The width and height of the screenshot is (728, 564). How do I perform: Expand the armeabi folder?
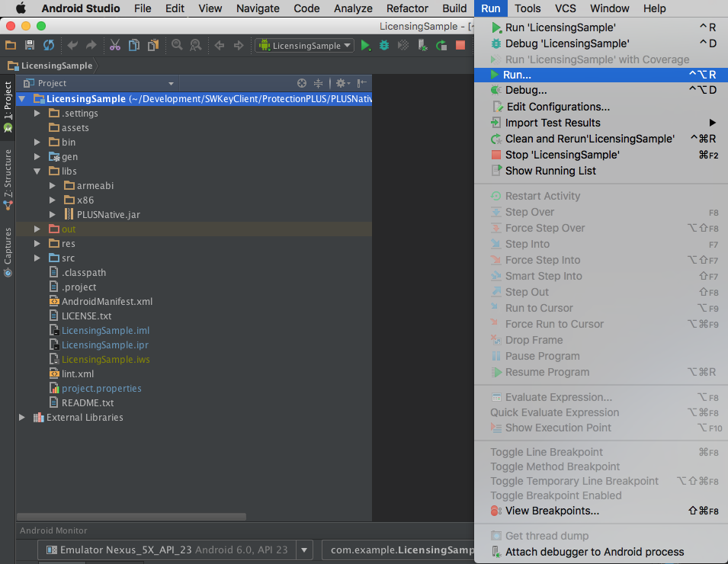tap(53, 186)
